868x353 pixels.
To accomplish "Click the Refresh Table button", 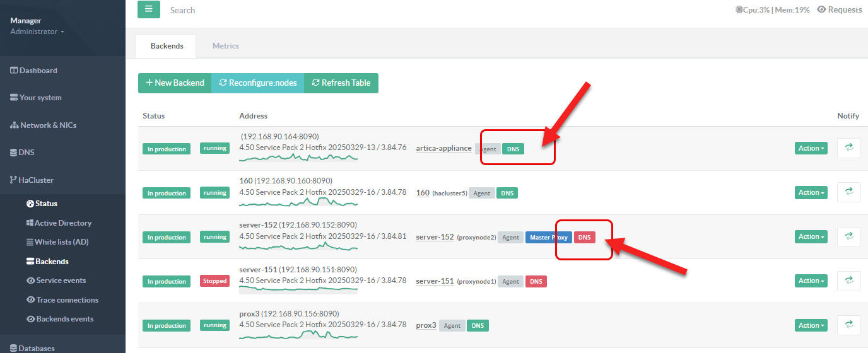I will tap(341, 83).
